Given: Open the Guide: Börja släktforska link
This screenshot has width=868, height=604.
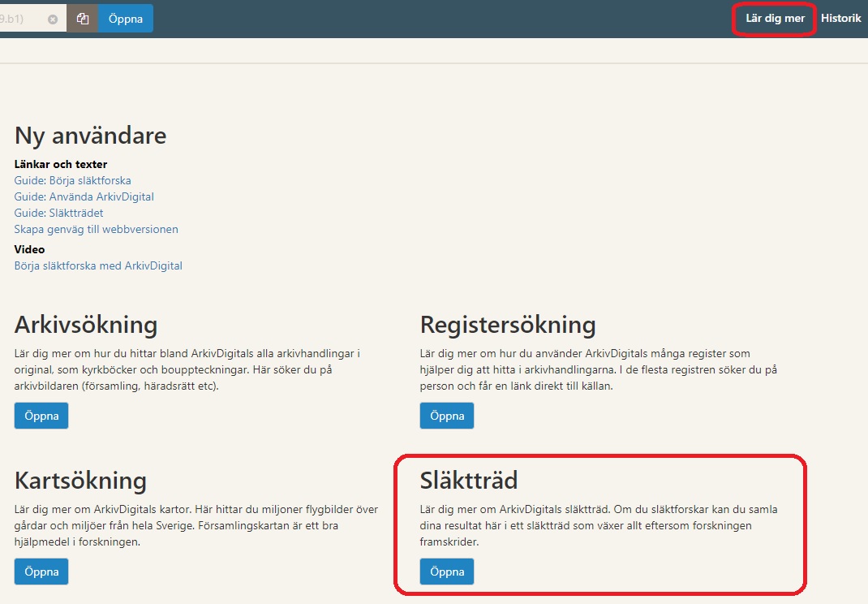Looking at the screenshot, I should (72, 181).
